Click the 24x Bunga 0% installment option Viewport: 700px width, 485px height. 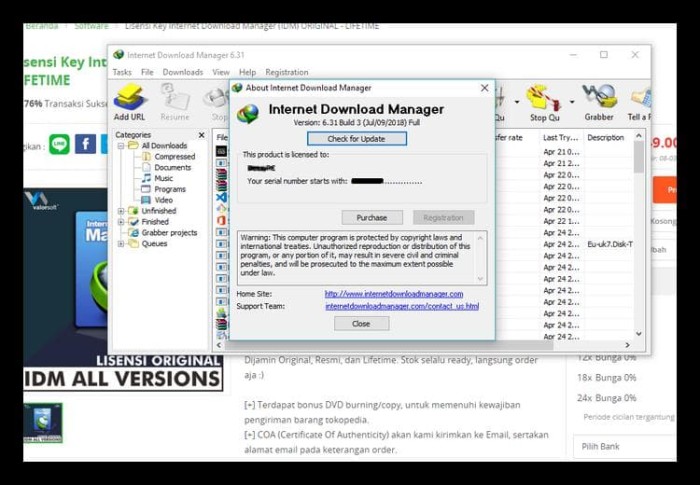pos(606,398)
